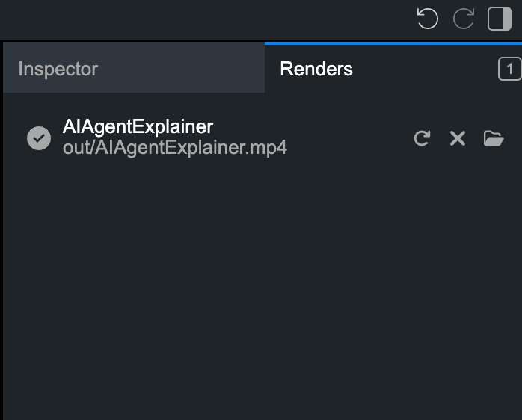The height and width of the screenshot is (420, 522).
Task: Remove AIAgentExplainer render with the X icon
Action: click(458, 138)
